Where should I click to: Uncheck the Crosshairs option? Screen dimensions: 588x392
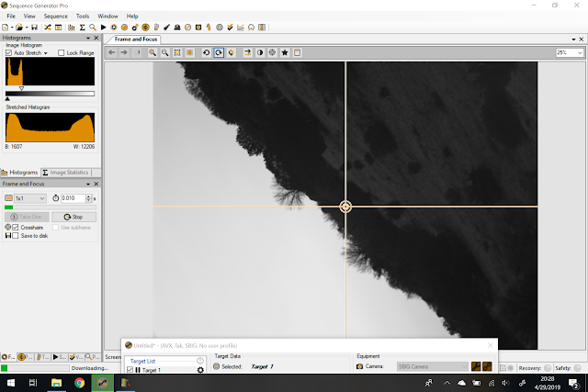[x=16, y=228]
